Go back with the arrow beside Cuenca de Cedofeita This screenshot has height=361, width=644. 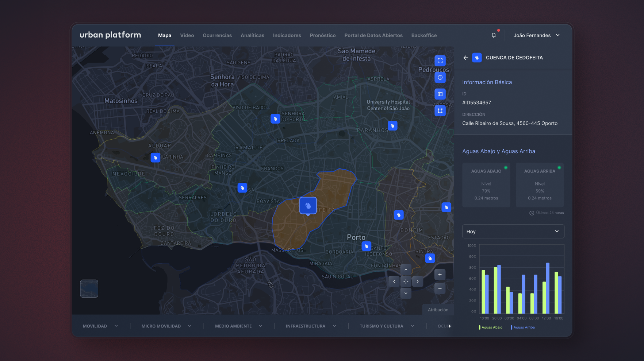(465, 58)
